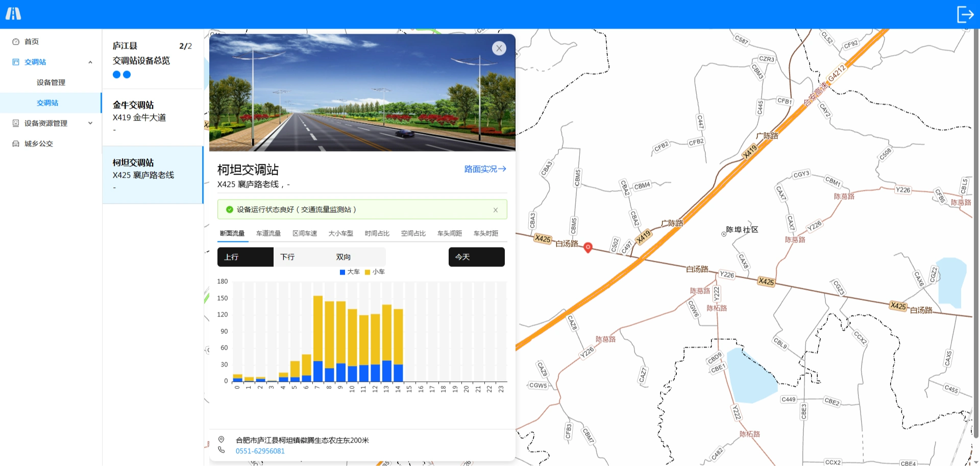Viewport: 980px width, 466px height.
Task: Dismiss the device status alert
Action: tap(495, 210)
